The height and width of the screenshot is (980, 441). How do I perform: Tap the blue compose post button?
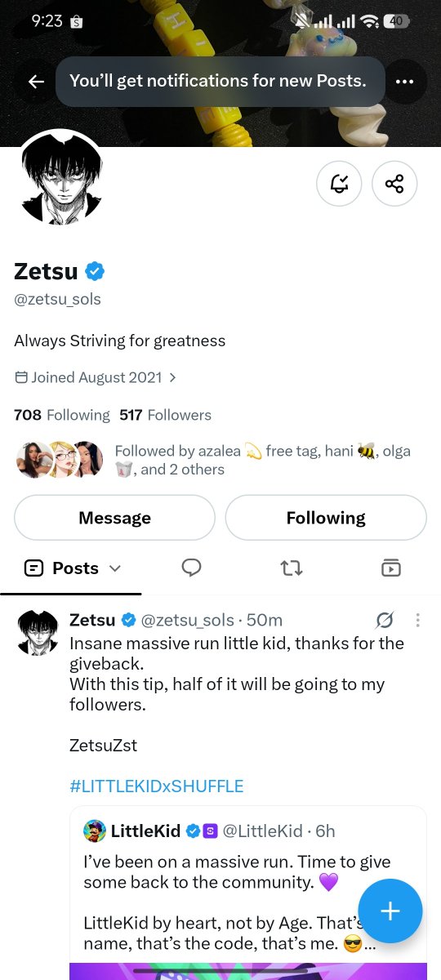[390, 911]
